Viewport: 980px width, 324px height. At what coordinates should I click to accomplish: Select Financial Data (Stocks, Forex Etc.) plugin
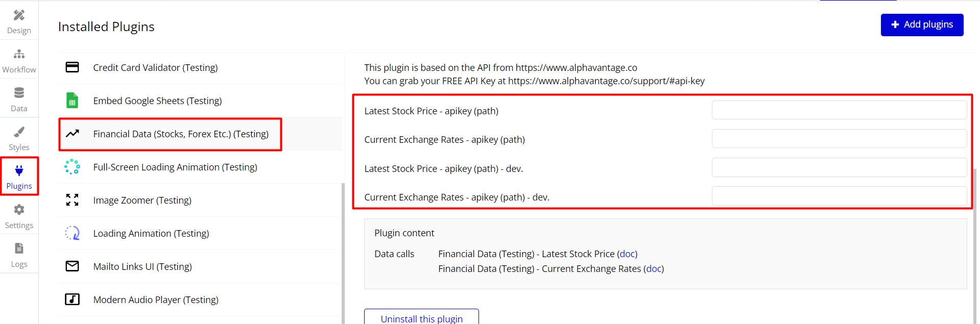(x=180, y=134)
